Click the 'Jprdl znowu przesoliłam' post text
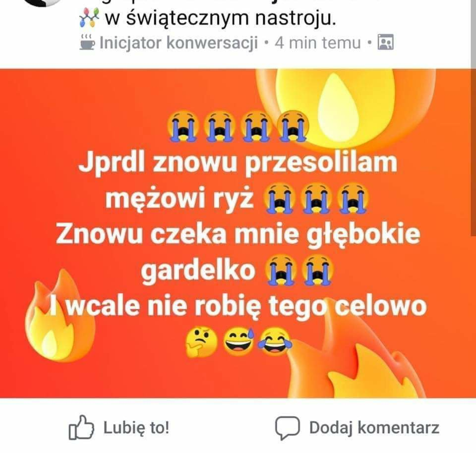The width and height of the screenshot is (476, 453). click(238, 163)
